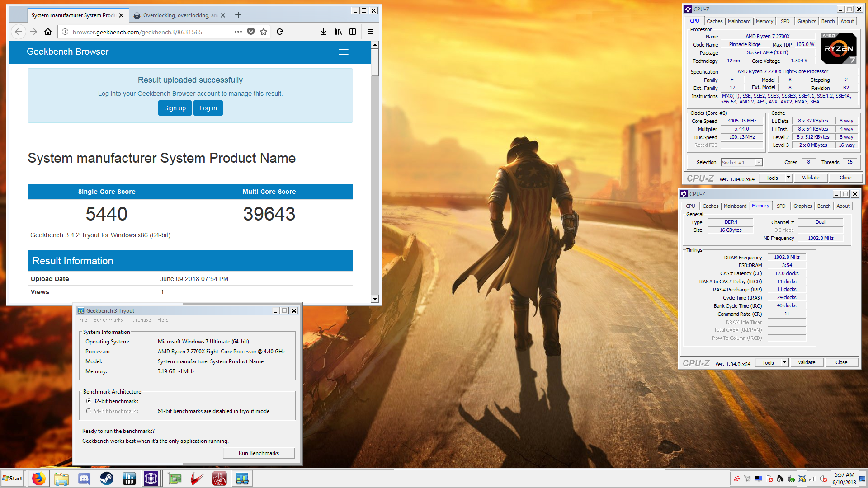Image resolution: width=868 pixels, height=488 pixels.
Task: Click the browser page scrollbar down arrow
Action: pos(375,299)
